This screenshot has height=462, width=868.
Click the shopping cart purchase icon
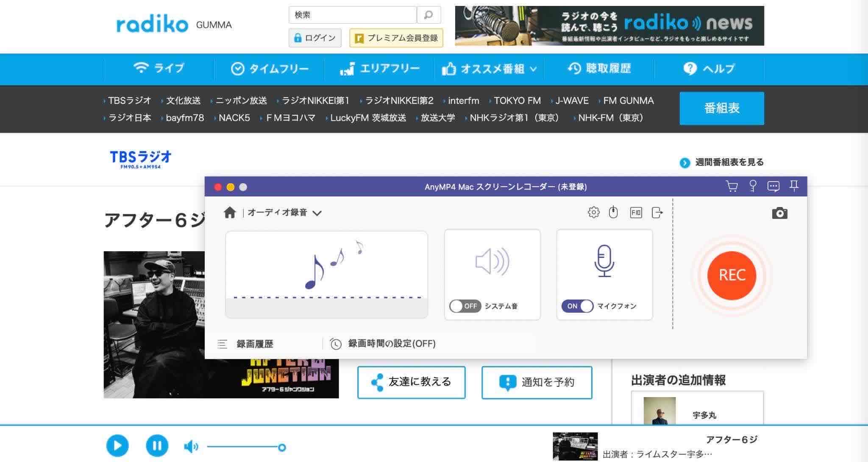point(732,186)
